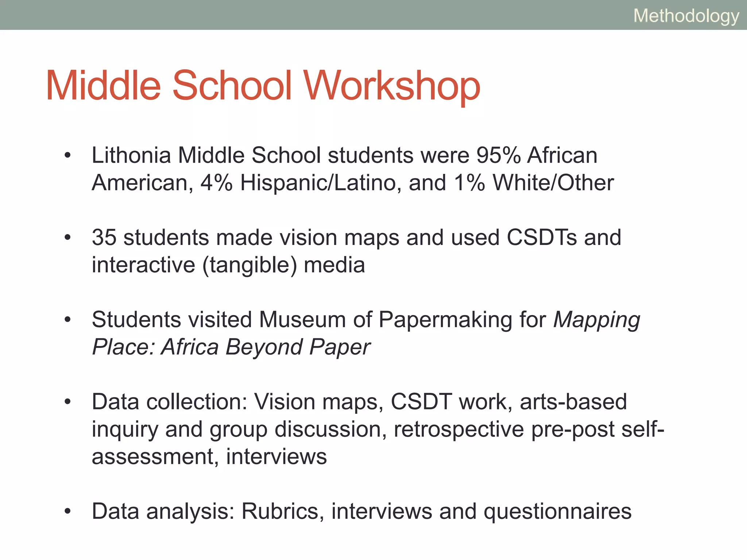This screenshot has width=747, height=560.
Task: Click the bullet dot before Students visited
Action: [x=67, y=320]
